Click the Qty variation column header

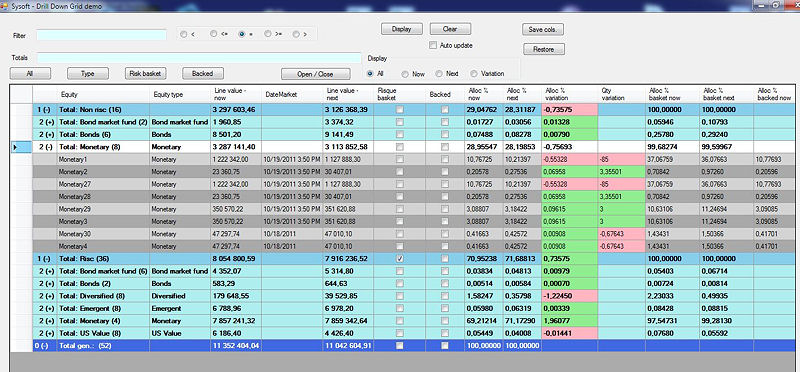click(621, 94)
